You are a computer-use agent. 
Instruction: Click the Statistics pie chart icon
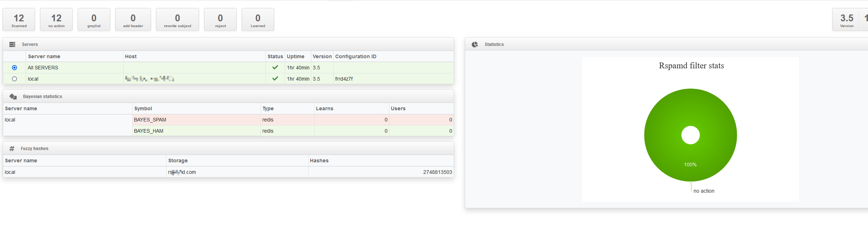pyautogui.click(x=475, y=44)
